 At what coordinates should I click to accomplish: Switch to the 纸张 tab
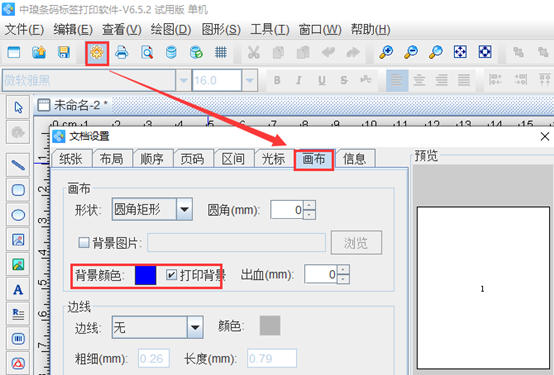click(71, 159)
